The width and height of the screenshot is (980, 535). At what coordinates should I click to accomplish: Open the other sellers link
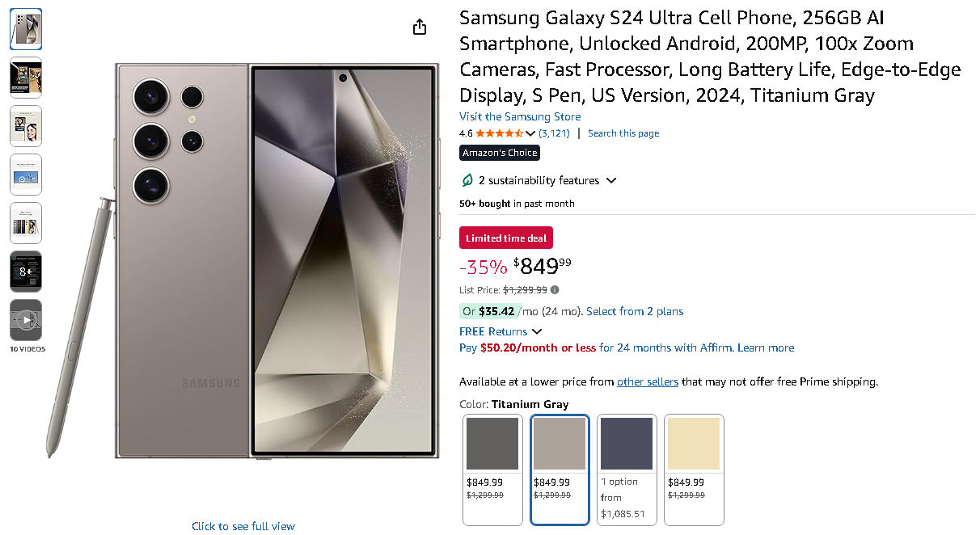point(647,381)
